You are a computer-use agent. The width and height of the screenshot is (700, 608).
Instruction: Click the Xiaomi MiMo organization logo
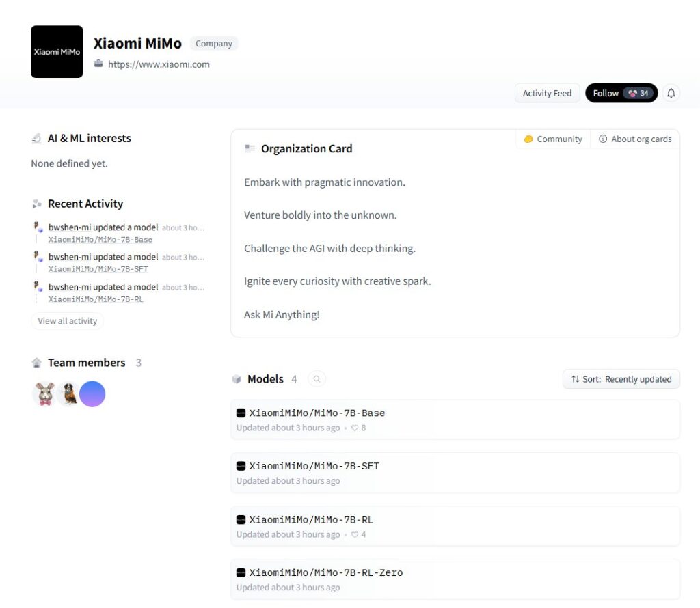[57, 52]
